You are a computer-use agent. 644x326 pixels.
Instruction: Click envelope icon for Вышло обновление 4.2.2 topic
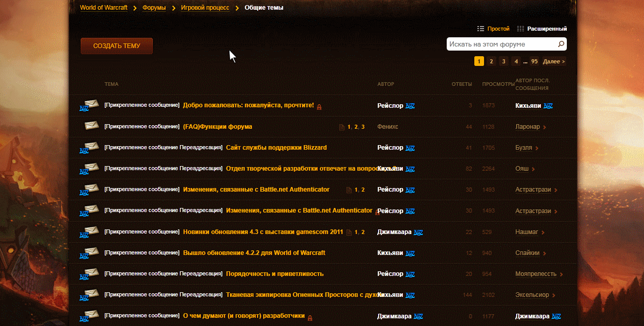click(x=89, y=253)
